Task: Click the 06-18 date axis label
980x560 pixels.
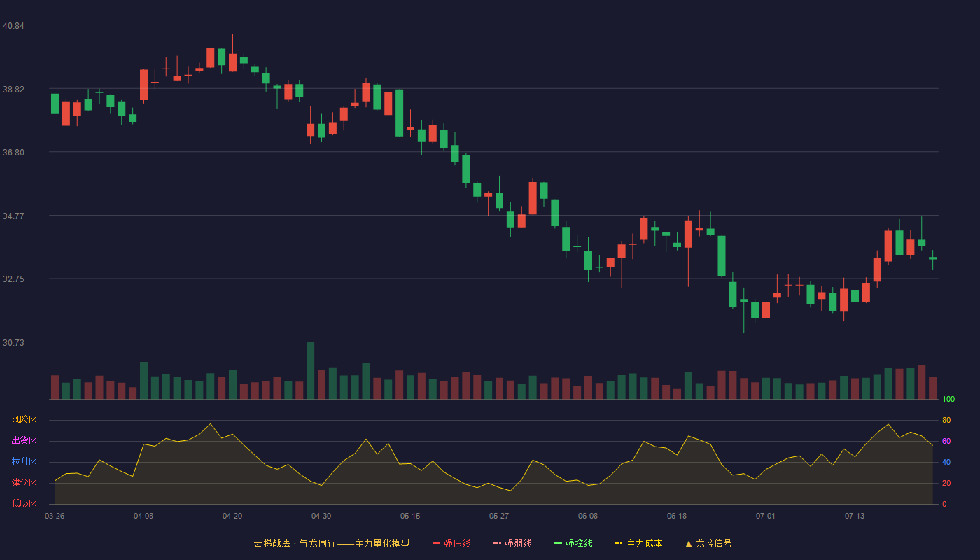Action: [677, 516]
